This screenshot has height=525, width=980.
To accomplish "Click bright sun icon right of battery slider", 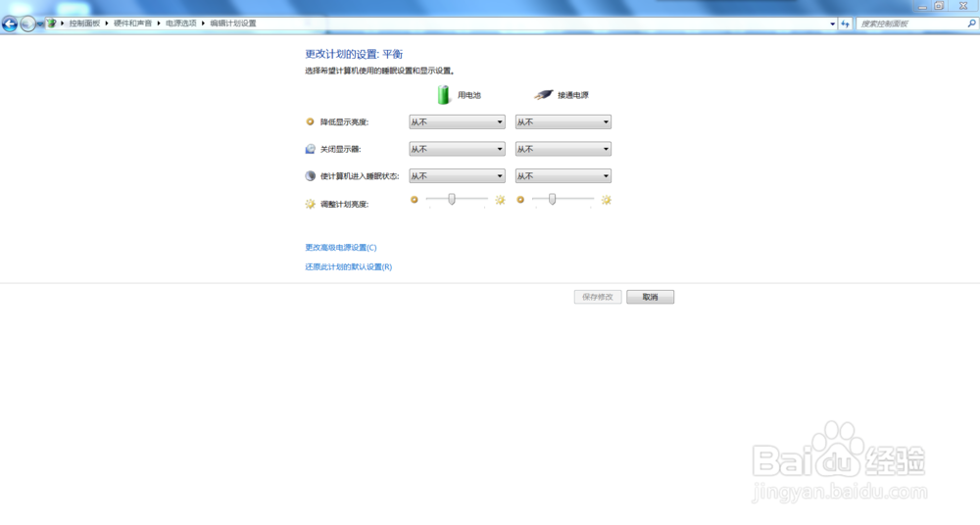I will [500, 200].
